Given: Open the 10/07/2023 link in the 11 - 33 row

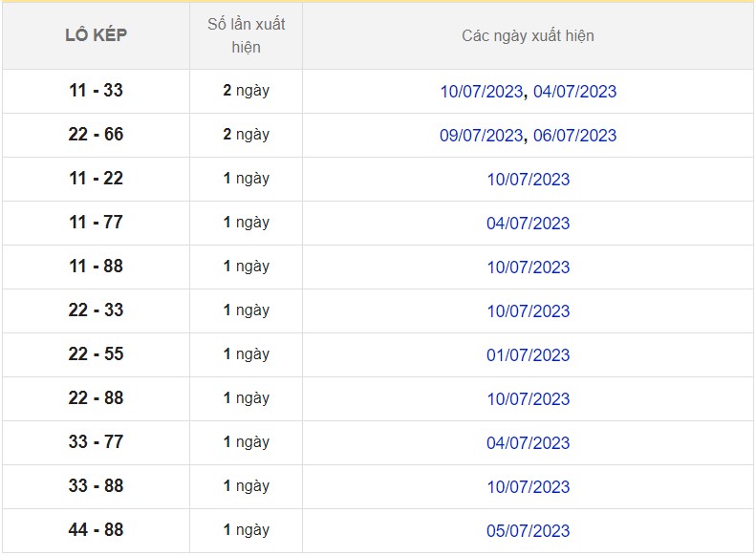Looking at the screenshot, I should click(481, 92).
